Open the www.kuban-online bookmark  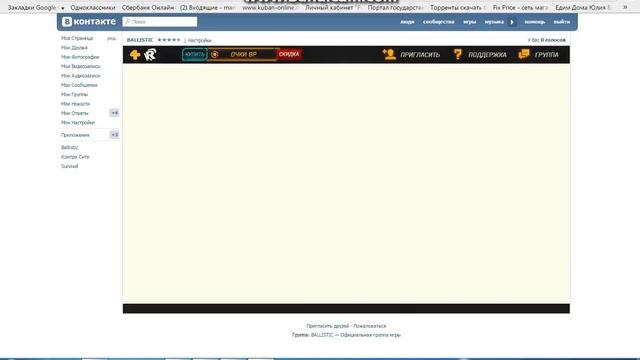click(x=270, y=8)
